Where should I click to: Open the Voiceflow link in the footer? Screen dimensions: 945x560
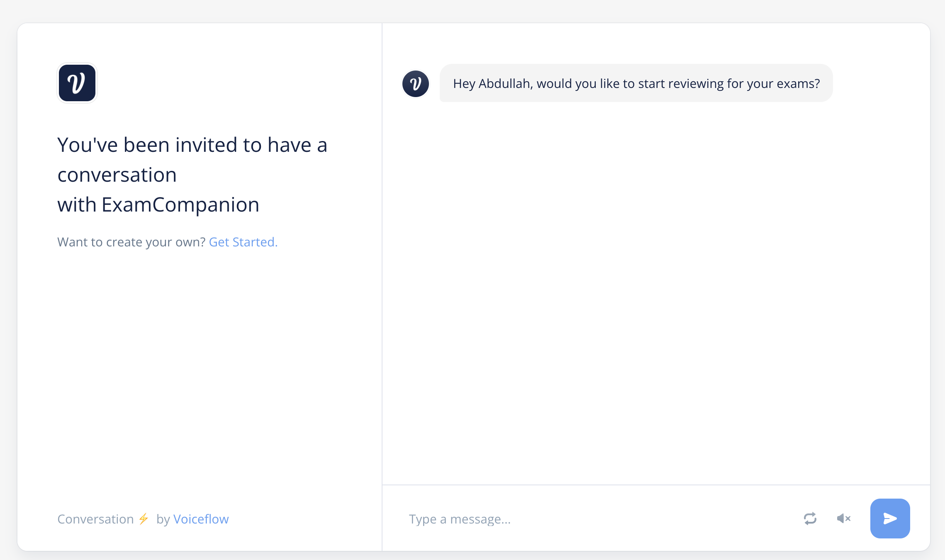point(201,519)
